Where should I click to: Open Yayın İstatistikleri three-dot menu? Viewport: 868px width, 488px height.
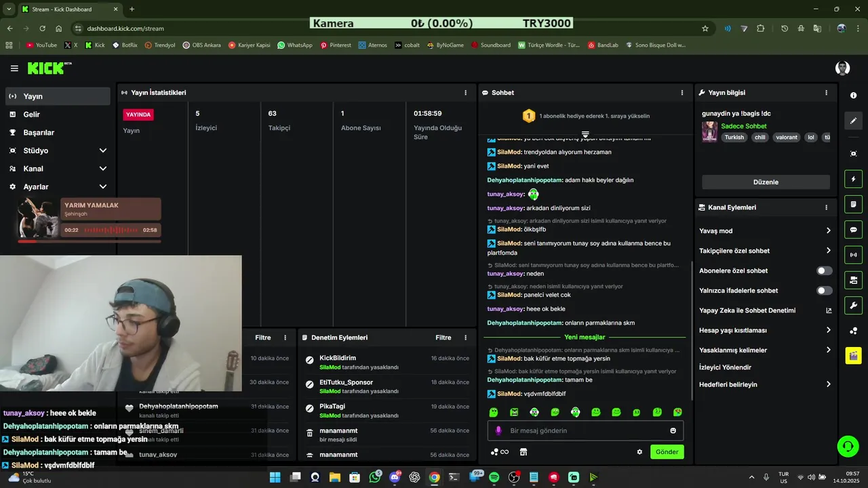click(x=465, y=93)
